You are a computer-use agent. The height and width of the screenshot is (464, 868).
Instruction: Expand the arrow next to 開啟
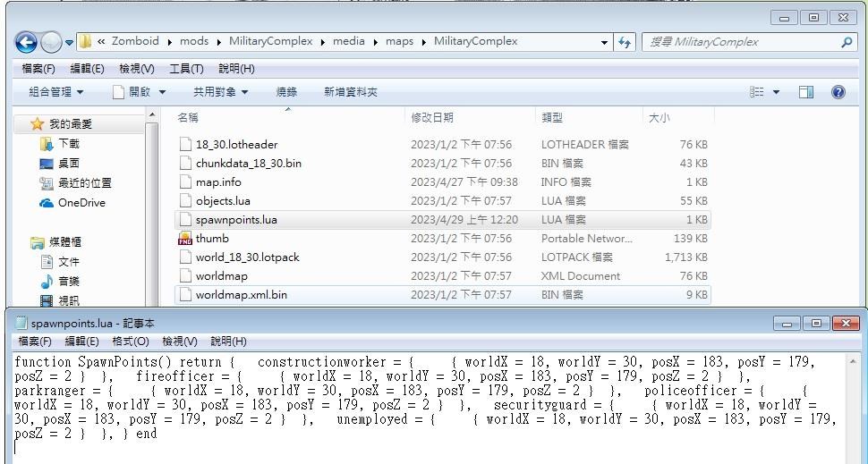click(162, 92)
